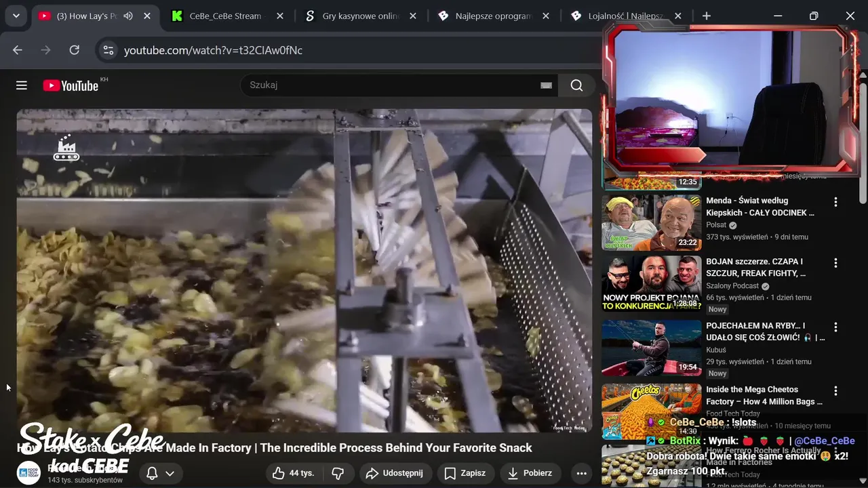
Task: Visit the Kubuś channel
Action: [716, 350]
